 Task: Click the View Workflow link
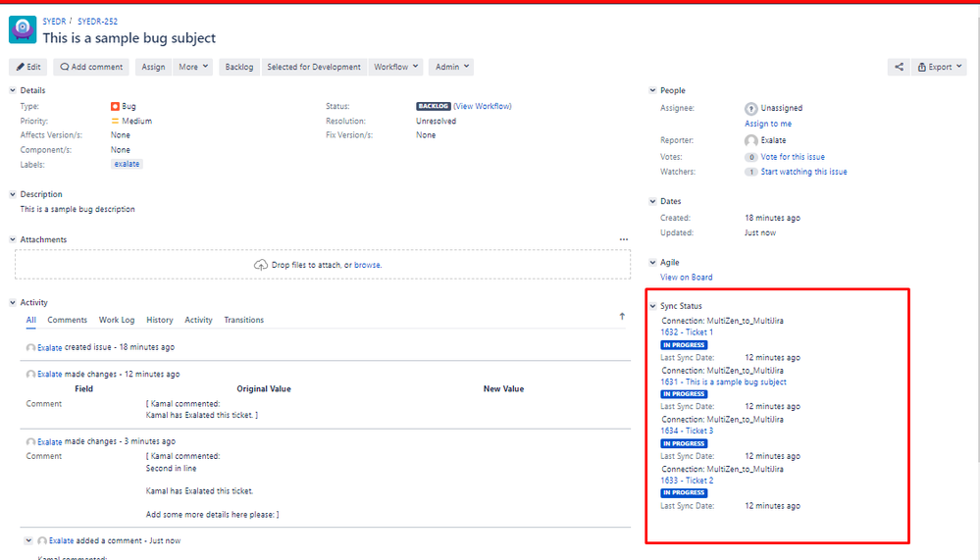click(483, 106)
